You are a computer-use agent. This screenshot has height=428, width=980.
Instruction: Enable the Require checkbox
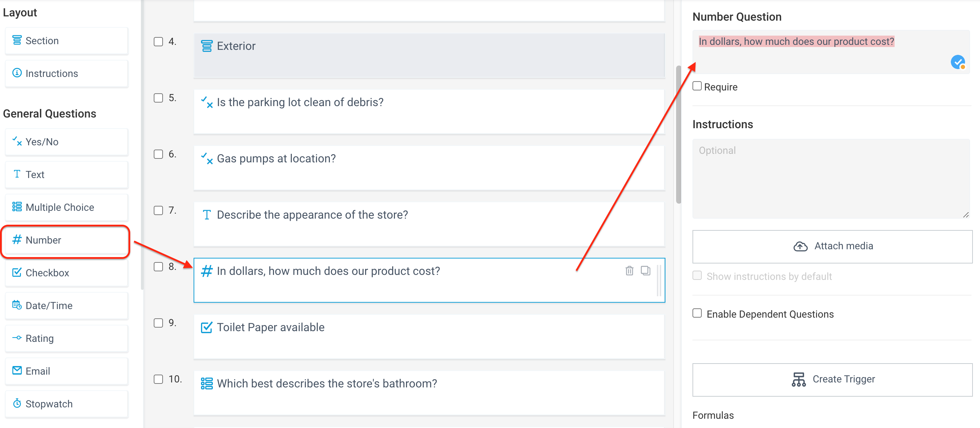pos(697,86)
